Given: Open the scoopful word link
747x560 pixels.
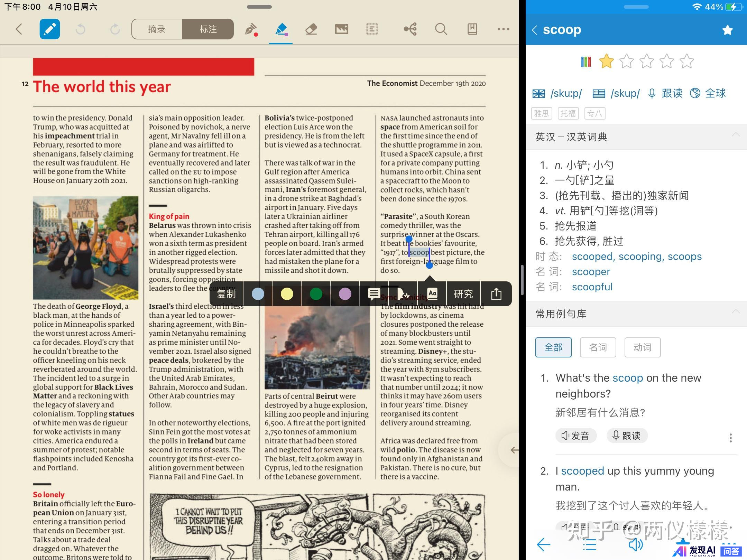Looking at the screenshot, I should pos(592,287).
